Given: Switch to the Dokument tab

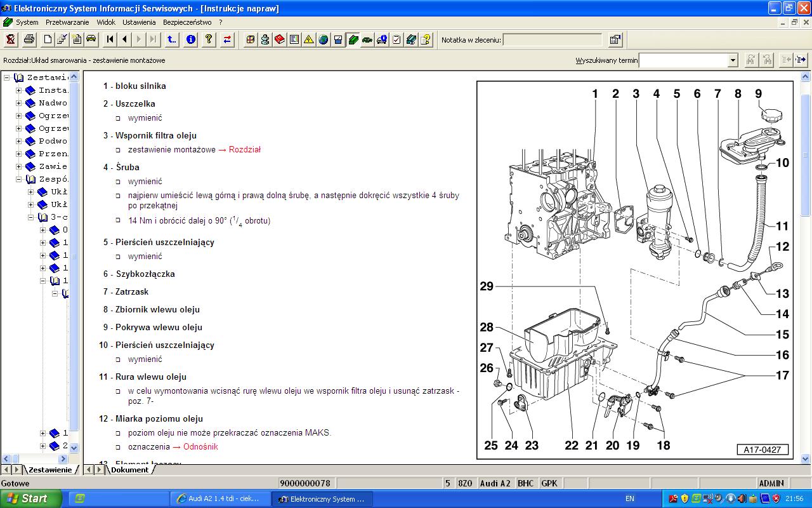Looking at the screenshot, I should tap(129, 470).
